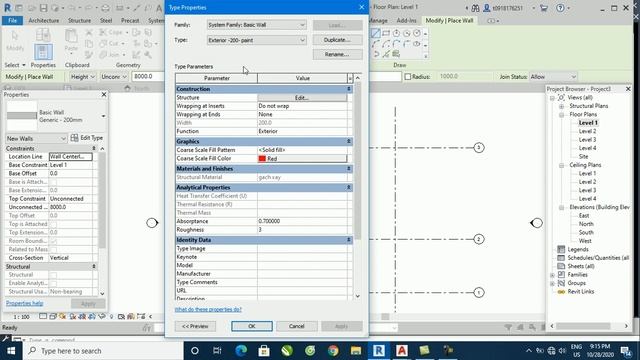Click the Save icon in quick access toolbar

click(x=44, y=8)
